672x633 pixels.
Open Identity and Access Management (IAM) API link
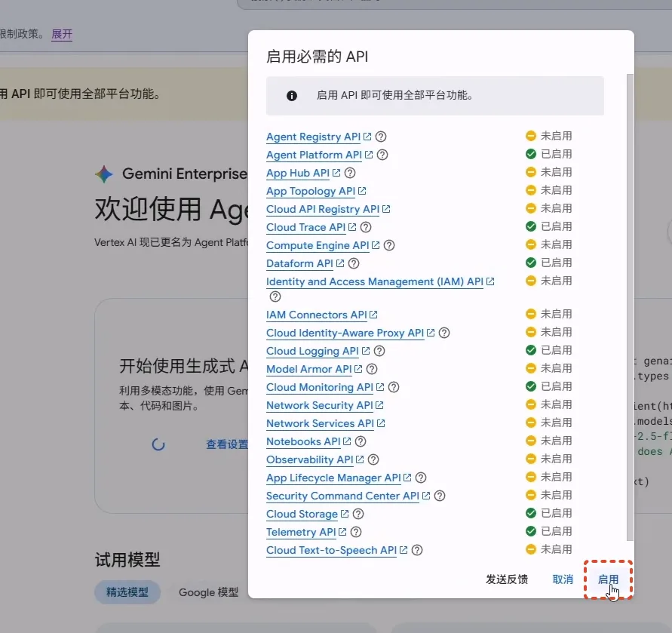(375, 281)
